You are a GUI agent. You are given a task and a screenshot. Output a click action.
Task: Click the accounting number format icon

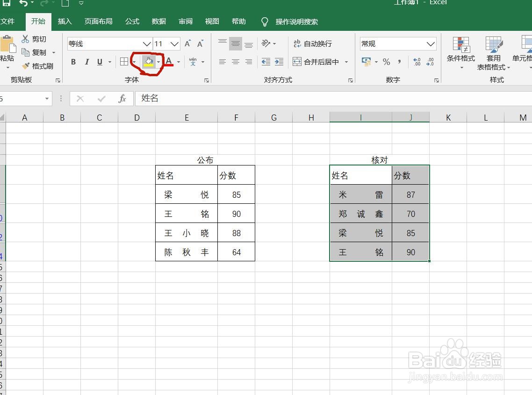coord(366,61)
